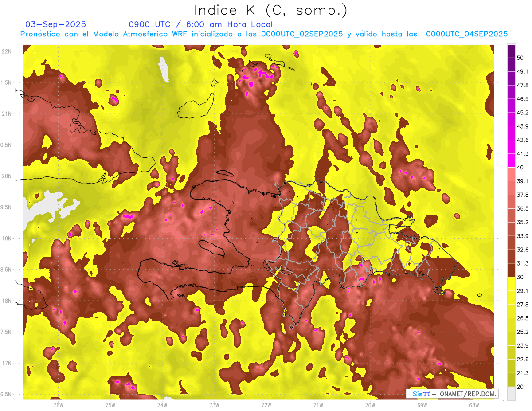The image size is (532, 411).
Task: Click the "20N" latitude axis label
Action: [x=7, y=176]
